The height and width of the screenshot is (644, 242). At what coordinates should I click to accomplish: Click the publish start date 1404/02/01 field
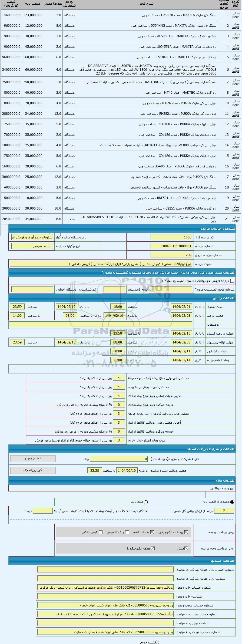click(182, 307)
